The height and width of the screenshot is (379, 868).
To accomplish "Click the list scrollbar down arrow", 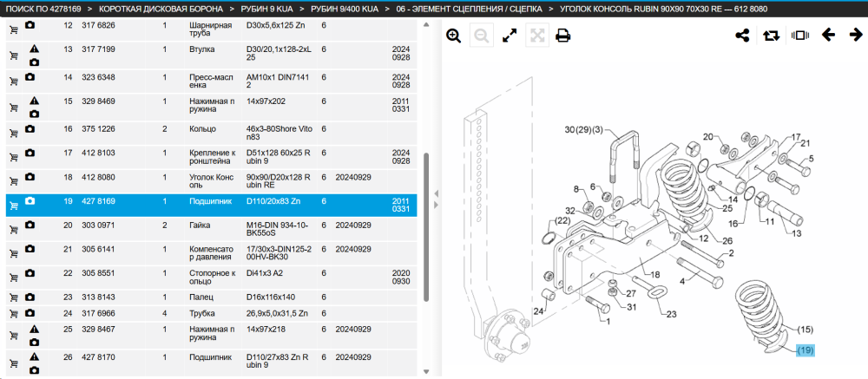I will 425,372.
